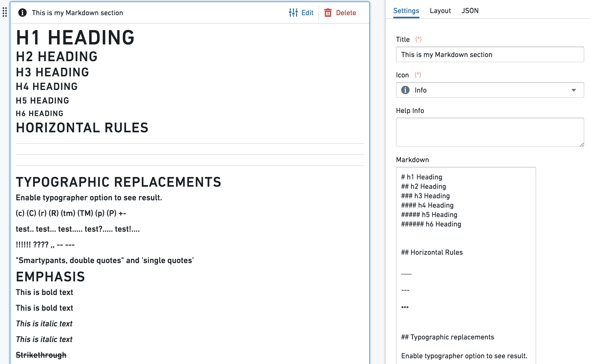Click the Smartypants quotes line in preview
The width and height of the screenshot is (590, 364).
[105, 260]
